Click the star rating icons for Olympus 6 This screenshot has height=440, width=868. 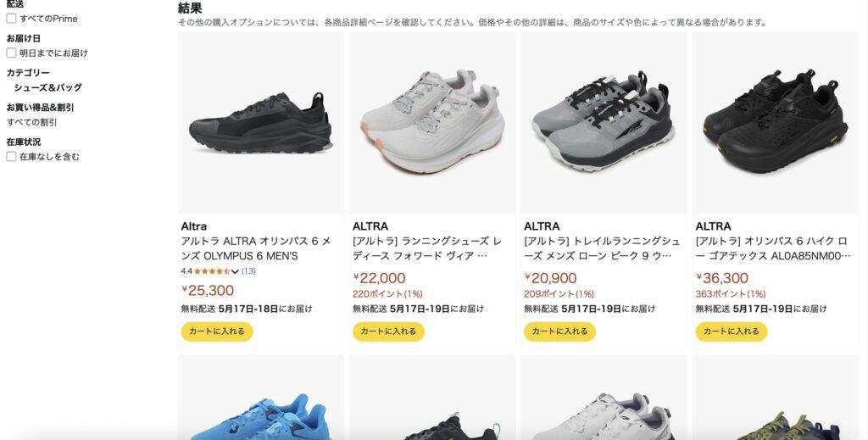[x=212, y=271]
